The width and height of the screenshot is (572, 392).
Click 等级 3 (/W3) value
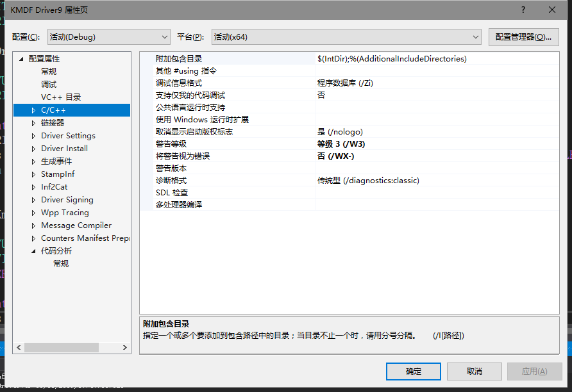(x=341, y=144)
